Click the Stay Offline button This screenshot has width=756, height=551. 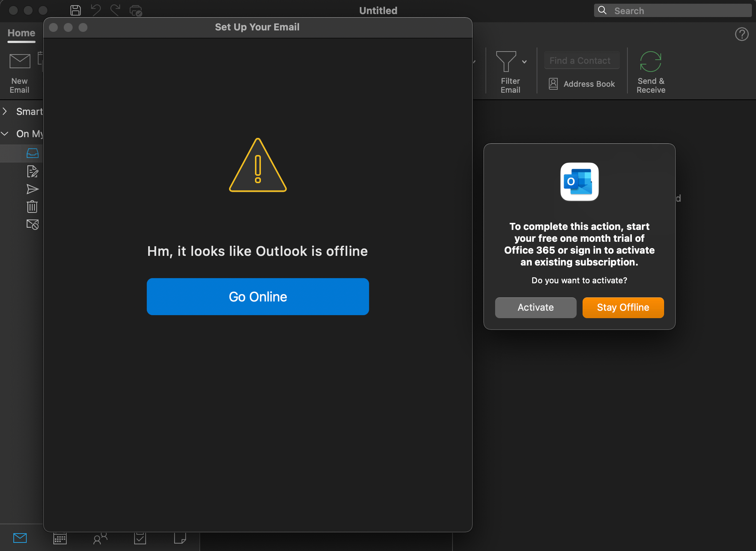(x=623, y=307)
